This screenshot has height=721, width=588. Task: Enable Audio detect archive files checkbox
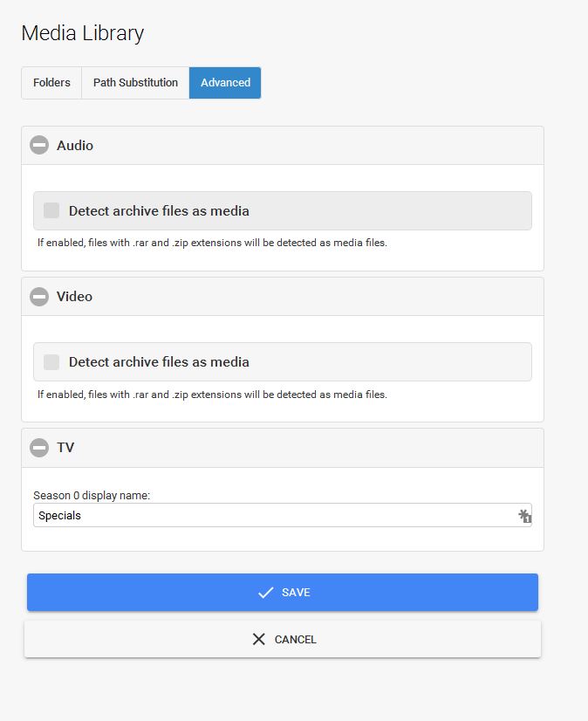coord(51,210)
